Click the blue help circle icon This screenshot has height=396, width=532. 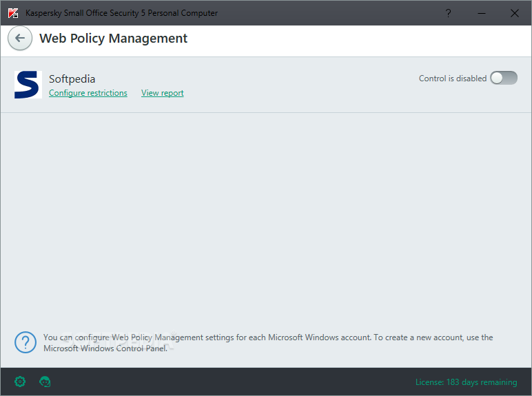25,342
